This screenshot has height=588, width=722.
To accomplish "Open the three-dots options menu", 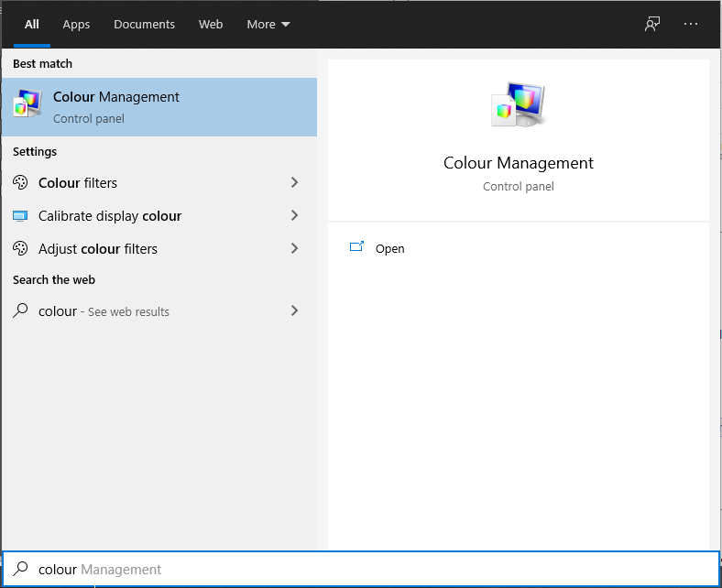I will [x=691, y=25].
